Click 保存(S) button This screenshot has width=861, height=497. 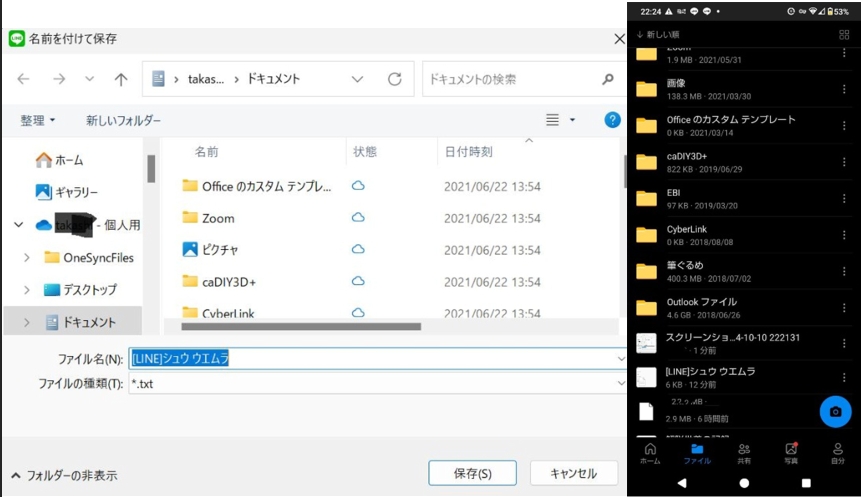472,473
